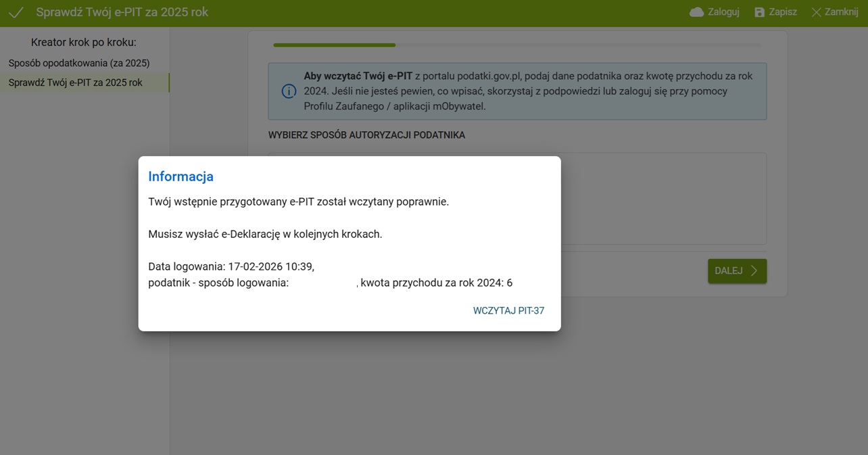Click the Informacja dialog title

pyautogui.click(x=180, y=176)
